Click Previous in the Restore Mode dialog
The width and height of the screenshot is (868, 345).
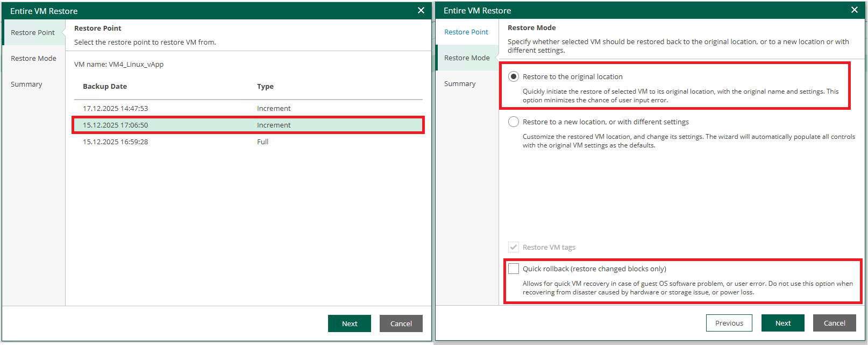(x=729, y=323)
